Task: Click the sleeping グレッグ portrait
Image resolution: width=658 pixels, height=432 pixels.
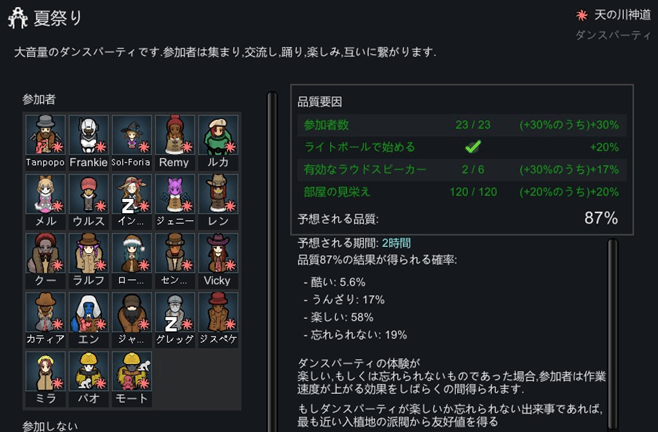Action: [x=175, y=312]
